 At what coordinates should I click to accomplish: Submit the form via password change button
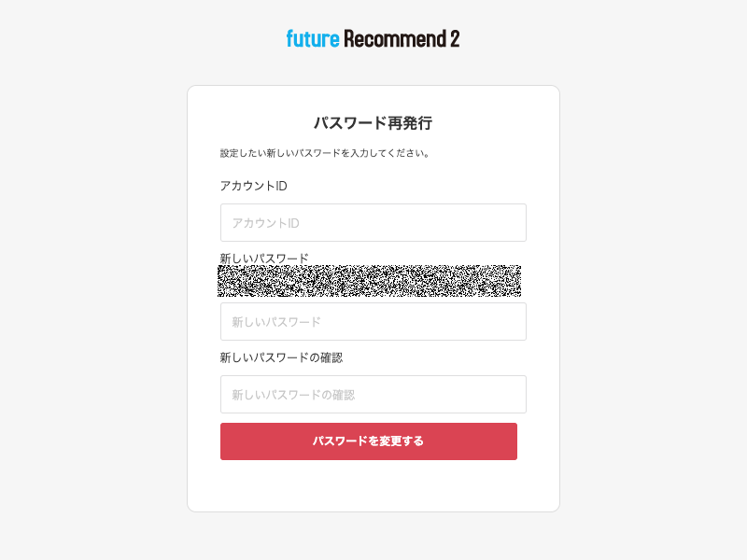[368, 441]
